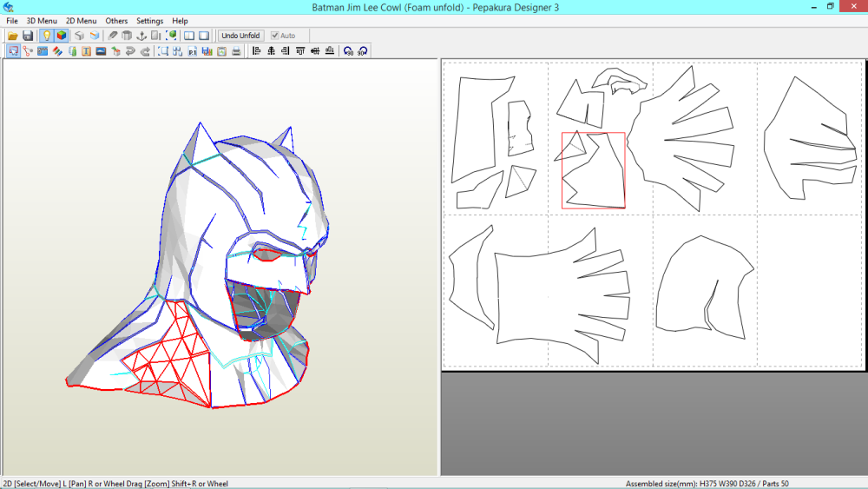Click the green bottle glue icon
868x489 pixels.
pyautogui.click(x=72, y=51)
